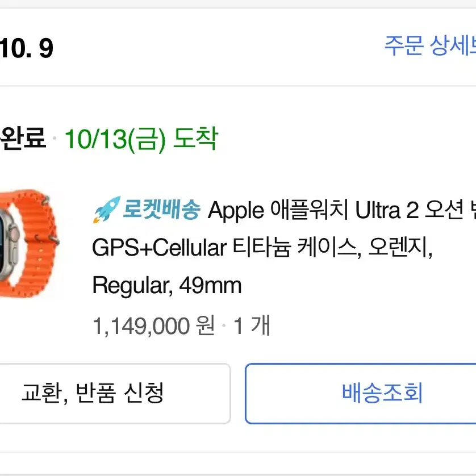
Task: Click the 배송조회 button
Action: (361, 394)
